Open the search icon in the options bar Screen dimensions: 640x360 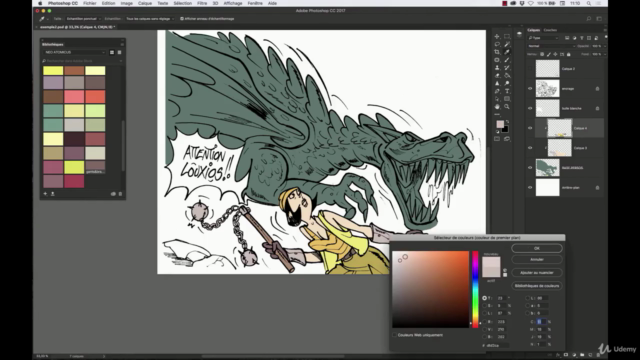click(589, 19)
